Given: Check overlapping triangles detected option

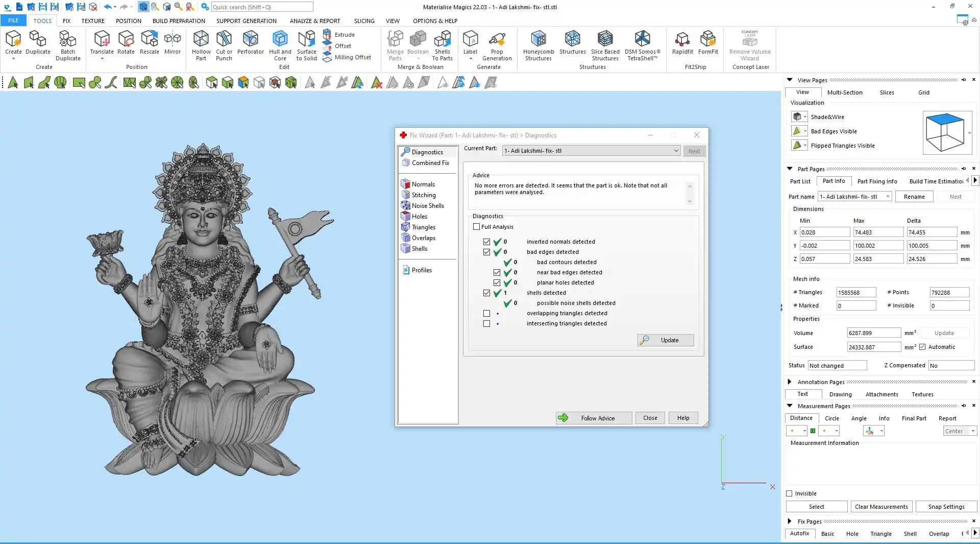Looking at the screenshot, I should [486, 314].
